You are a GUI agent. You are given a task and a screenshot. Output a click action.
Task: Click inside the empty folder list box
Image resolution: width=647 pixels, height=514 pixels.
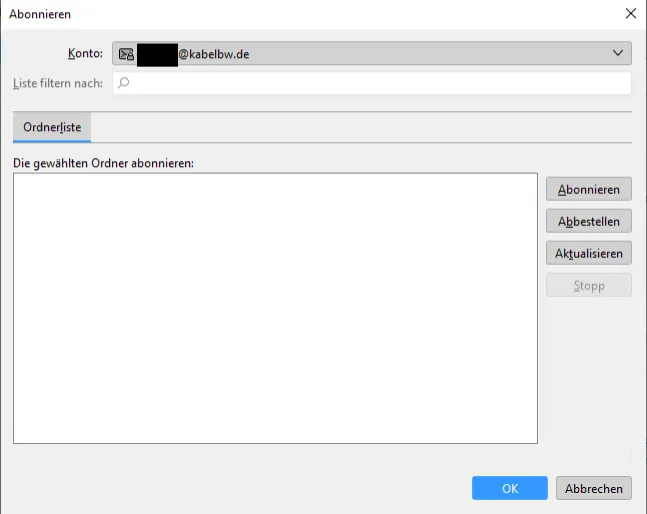point(275,309)
